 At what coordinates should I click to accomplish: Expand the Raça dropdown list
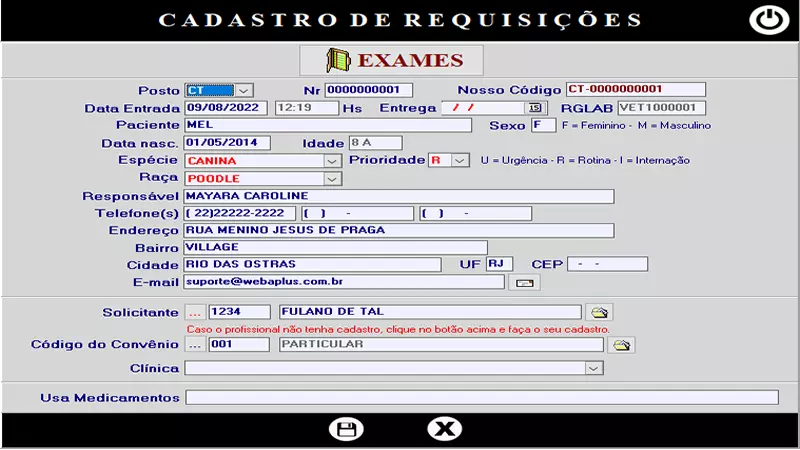(333, 179)
